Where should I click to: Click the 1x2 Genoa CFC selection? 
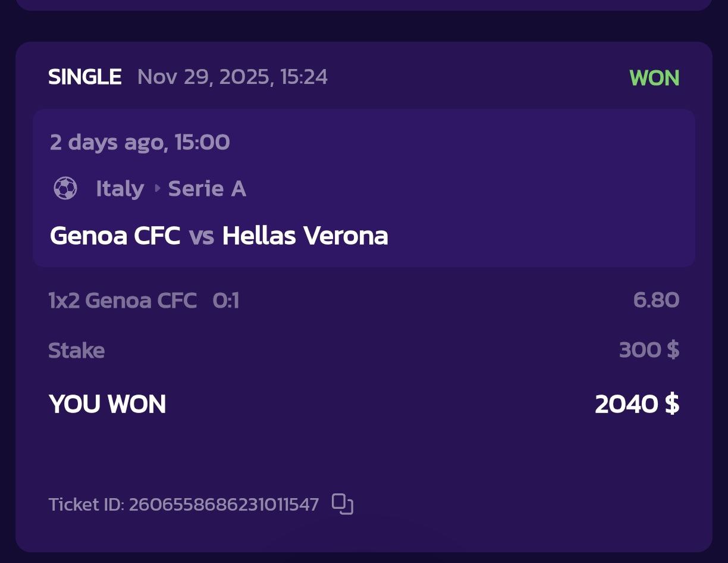point(123,301)
